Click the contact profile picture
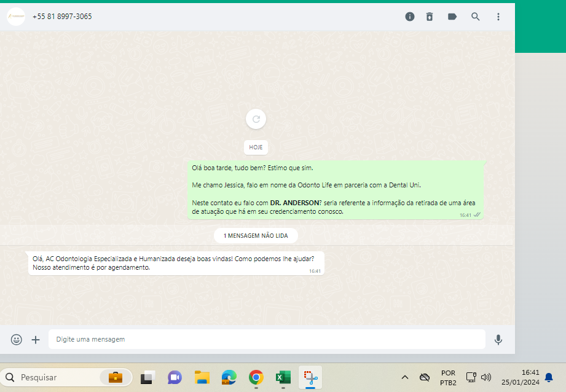 pos(16,17)
